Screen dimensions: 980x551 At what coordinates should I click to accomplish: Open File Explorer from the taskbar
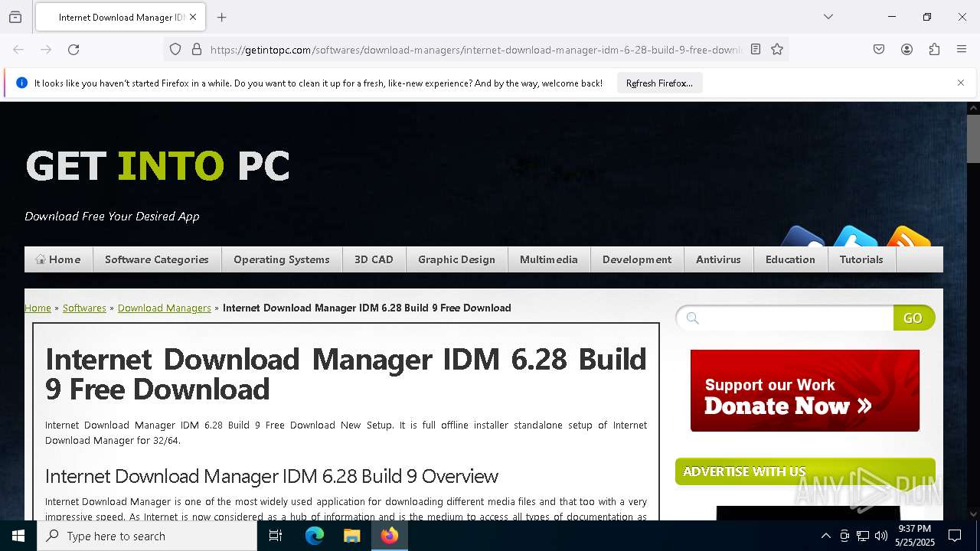tap(351, 536)
